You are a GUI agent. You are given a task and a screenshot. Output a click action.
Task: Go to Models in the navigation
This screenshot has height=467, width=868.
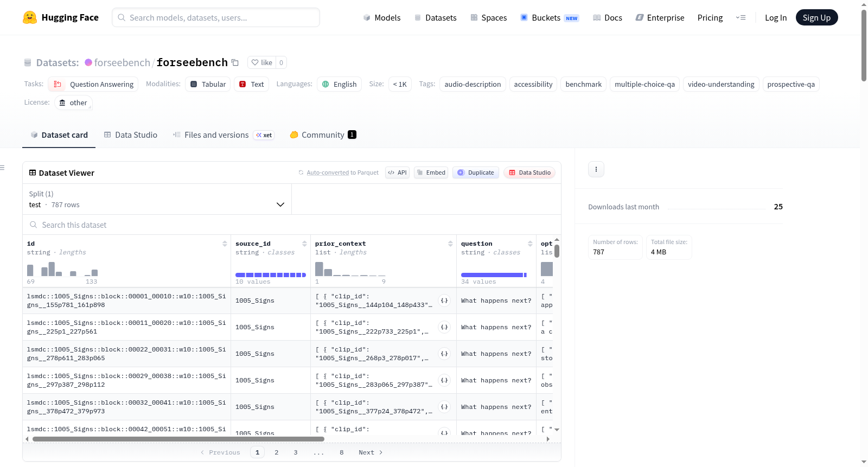tap(382, 17)
